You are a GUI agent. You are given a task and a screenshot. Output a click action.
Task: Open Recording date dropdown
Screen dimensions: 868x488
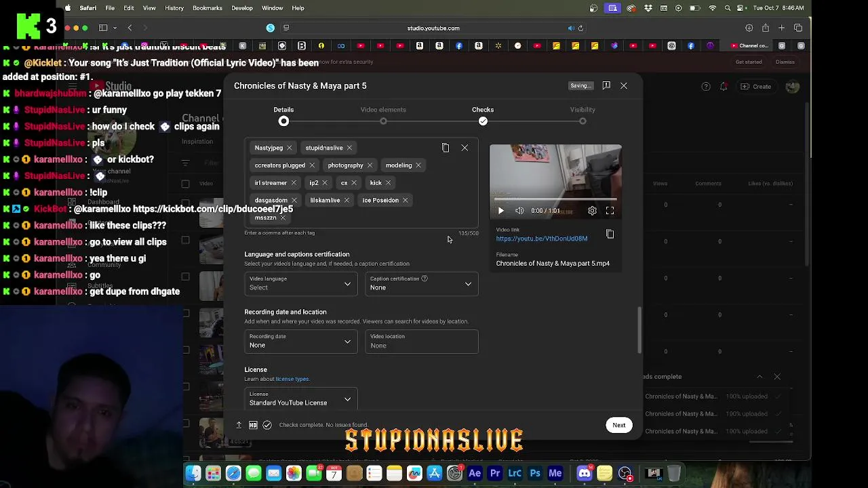point(301,342)
